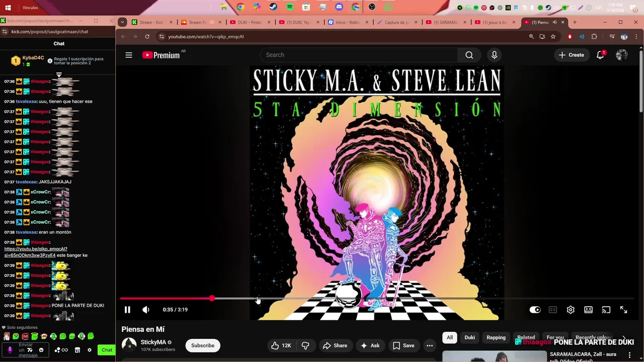The image size is (644, 362).
Task: Open the Create button
Action: pos(572,55)
